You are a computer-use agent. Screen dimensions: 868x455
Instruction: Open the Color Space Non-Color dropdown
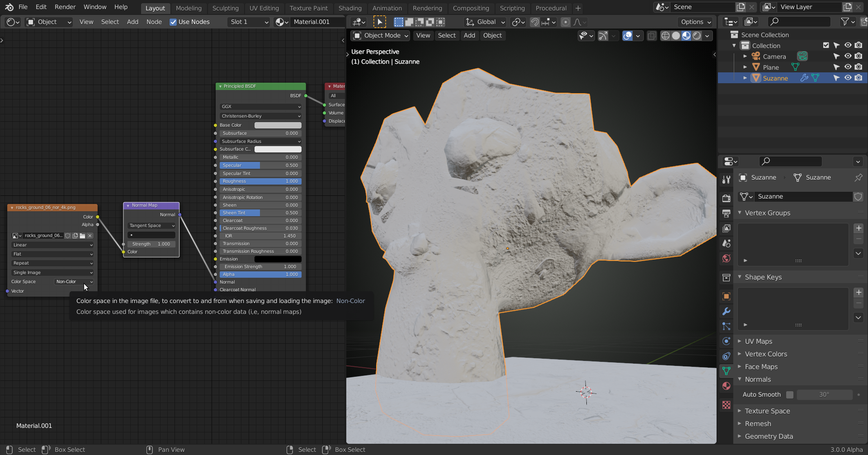pos(74,281)
